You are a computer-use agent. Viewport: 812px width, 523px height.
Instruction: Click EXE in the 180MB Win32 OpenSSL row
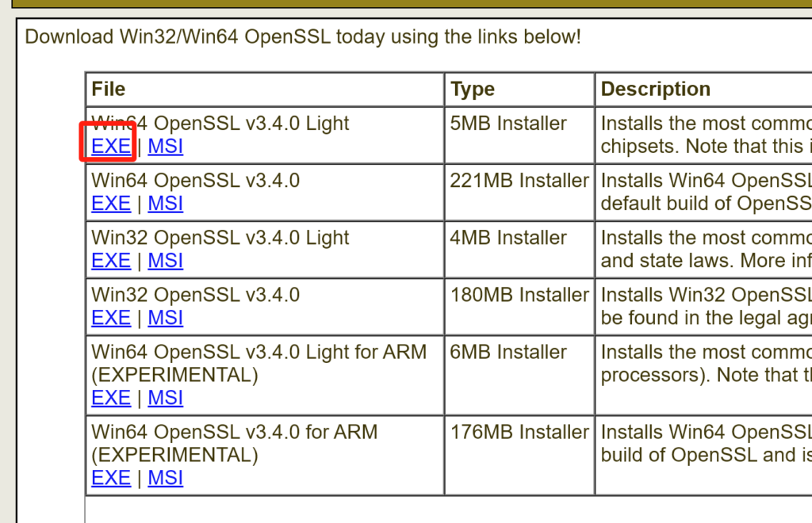pos(111,318)
